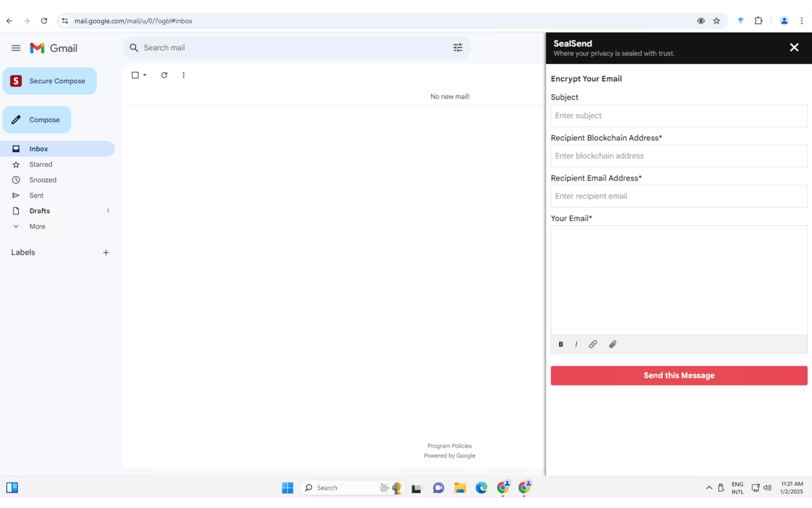
Task: Open the Drafts folder
Action: click(39, 210)
